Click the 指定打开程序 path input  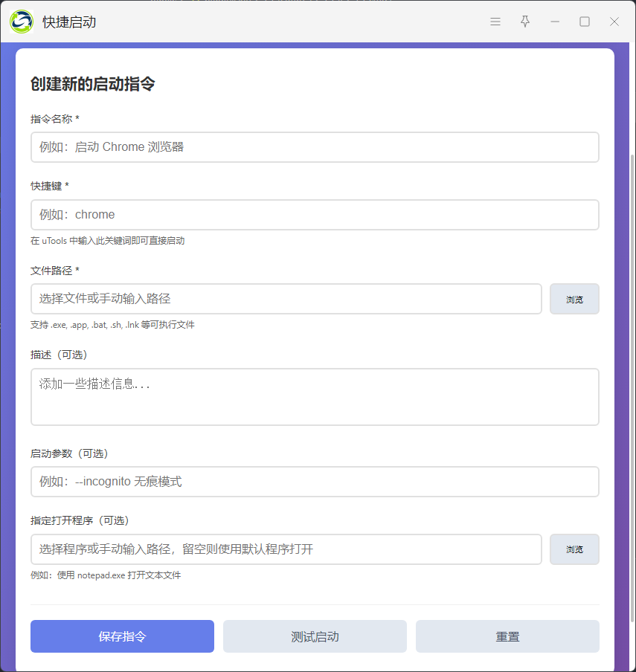click(286, 549)
